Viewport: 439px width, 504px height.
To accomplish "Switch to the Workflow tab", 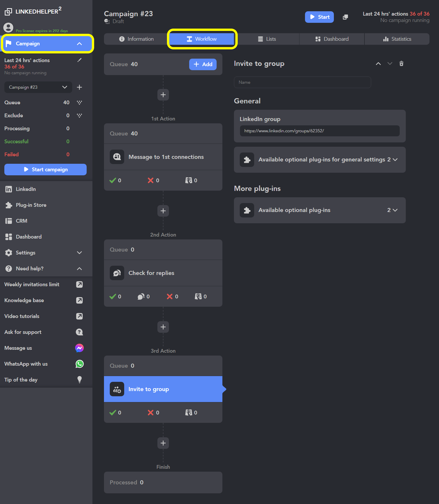I will coord(202,39).
